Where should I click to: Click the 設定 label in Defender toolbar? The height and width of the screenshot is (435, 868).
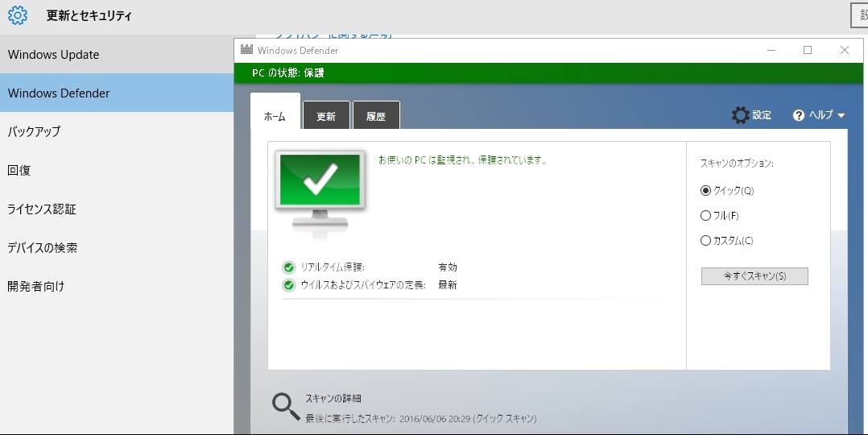click(x=762, y=115)
